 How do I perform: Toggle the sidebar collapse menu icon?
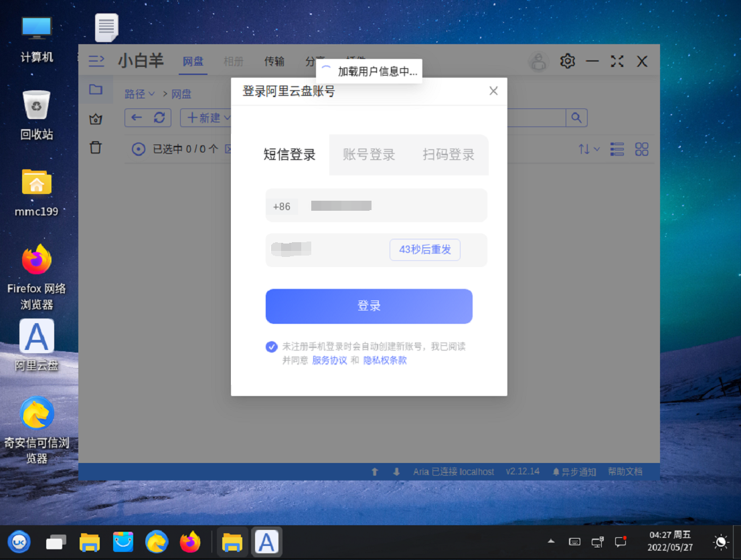click(x=96, y=60)
